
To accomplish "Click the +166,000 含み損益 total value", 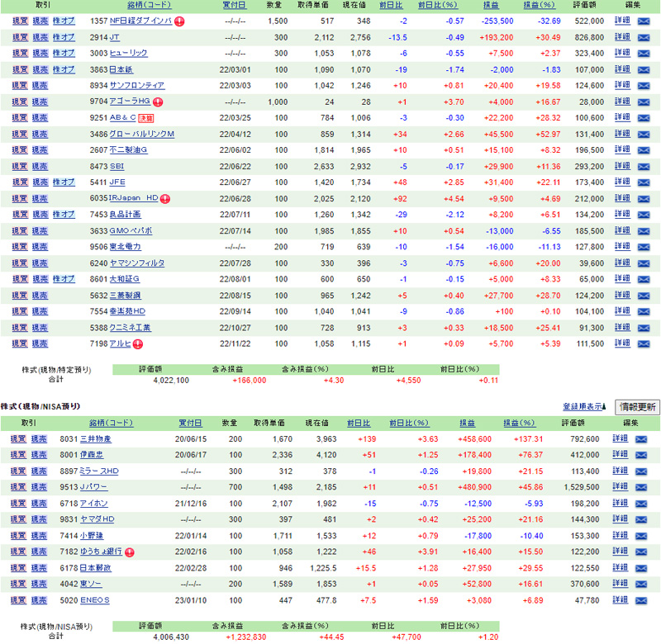I will (250, 381).
